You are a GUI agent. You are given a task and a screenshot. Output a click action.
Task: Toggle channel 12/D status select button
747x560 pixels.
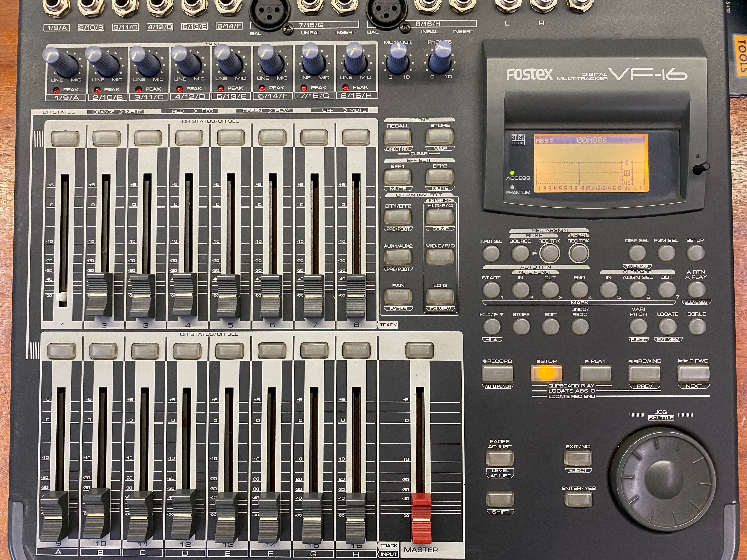click(187, 351)
